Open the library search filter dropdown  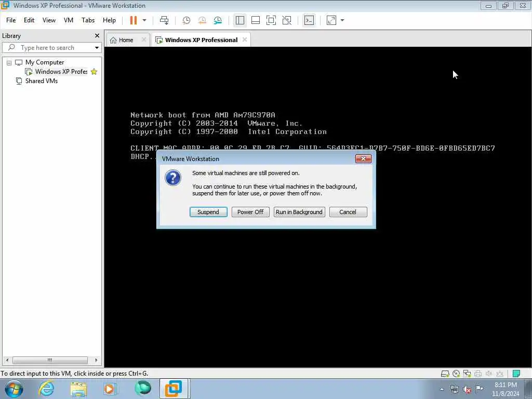pyautogui.click(x=97, y=47)
